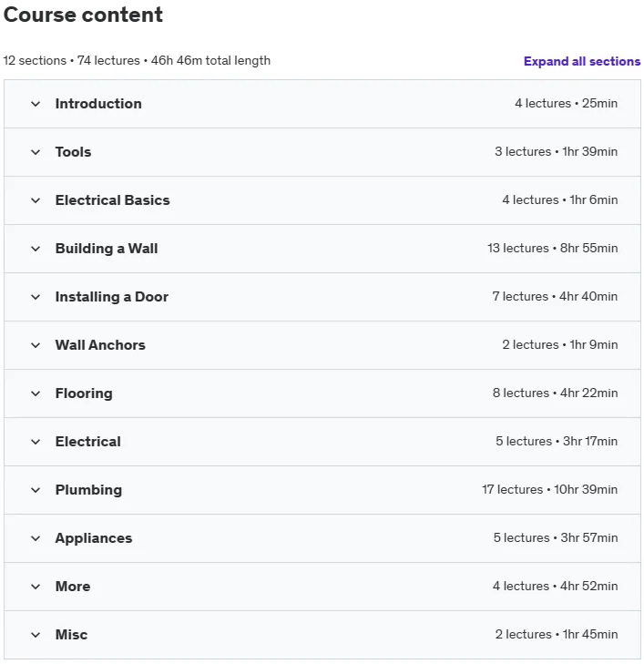Open the Appliances section heading
Viewport: 644px width, 664px height.
point(94,538)
